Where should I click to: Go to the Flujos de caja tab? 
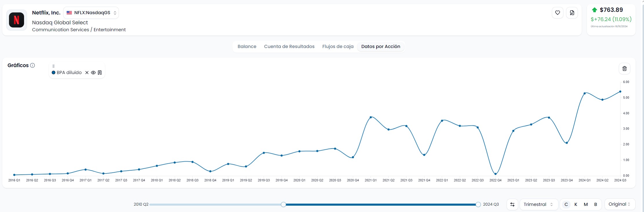tap(338, 47)
